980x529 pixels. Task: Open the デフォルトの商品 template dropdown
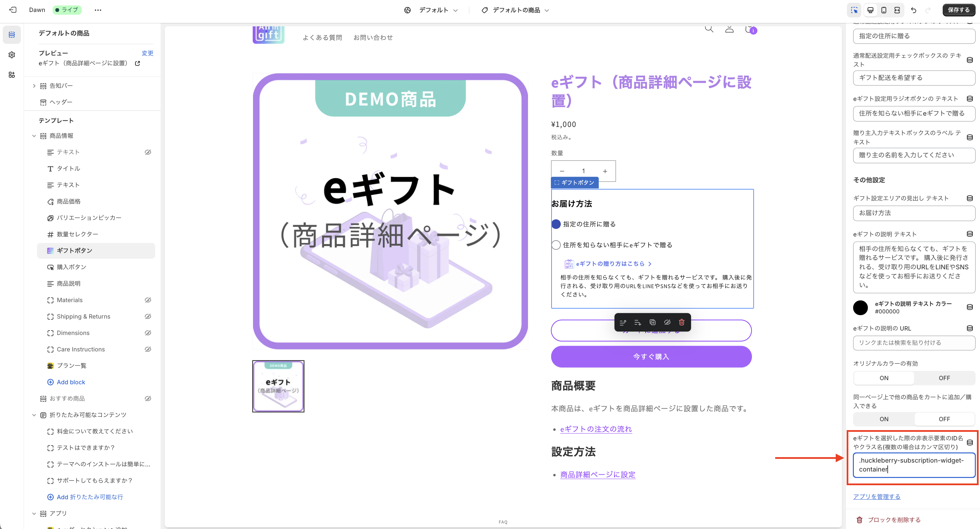pos(516,10)
